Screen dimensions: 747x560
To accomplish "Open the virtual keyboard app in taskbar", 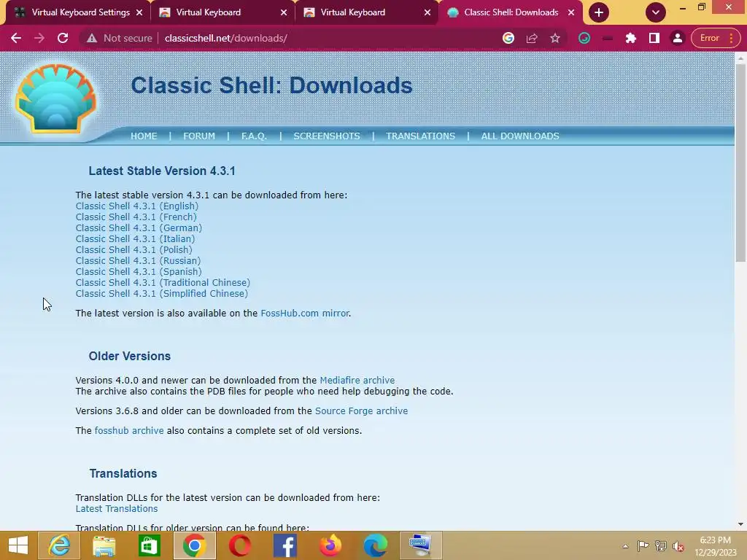I will coord(420,545).
